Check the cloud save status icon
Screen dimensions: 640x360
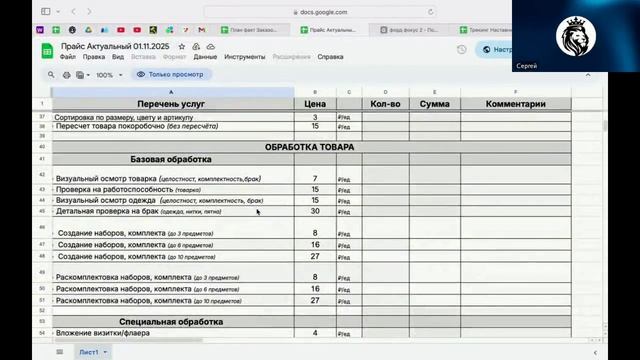click(211, 47)
